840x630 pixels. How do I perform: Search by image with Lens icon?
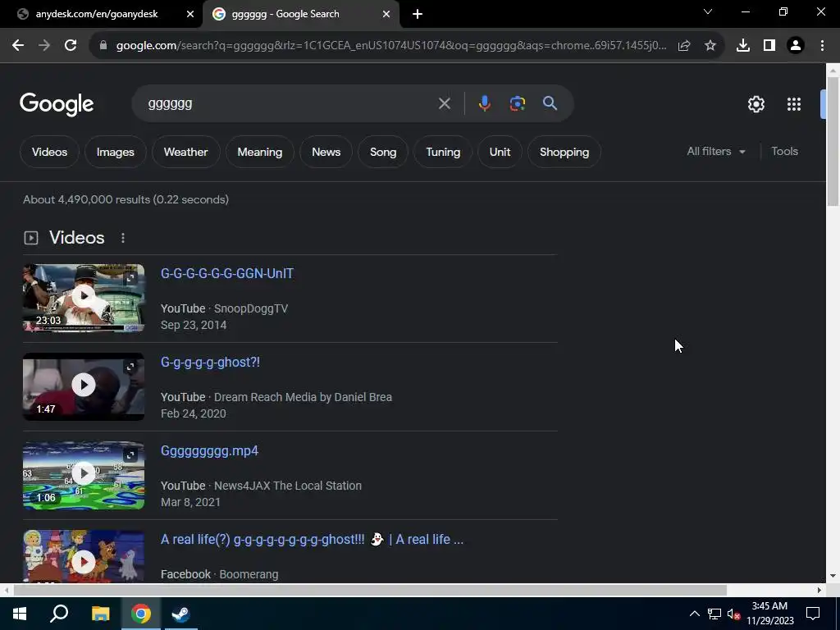pos(517,103)
